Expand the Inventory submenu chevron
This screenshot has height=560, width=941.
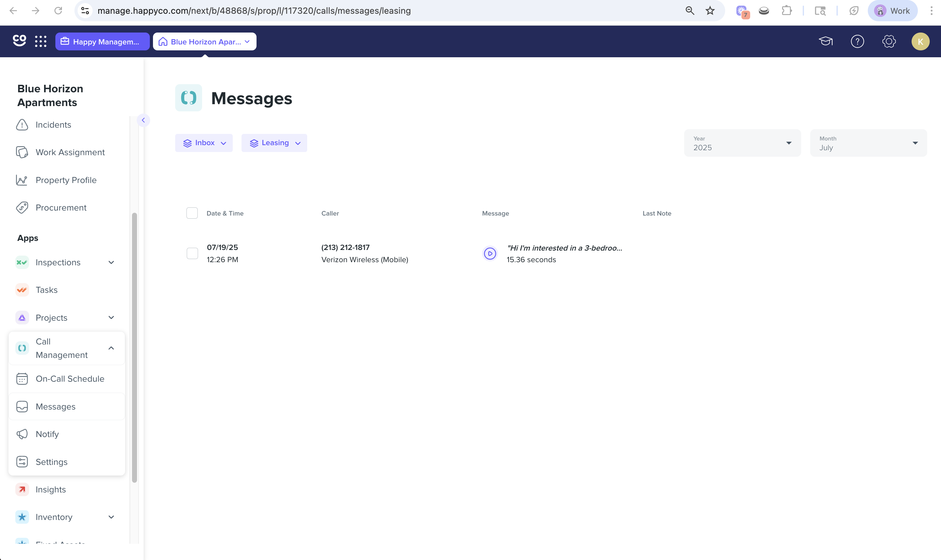coord(111,517)
